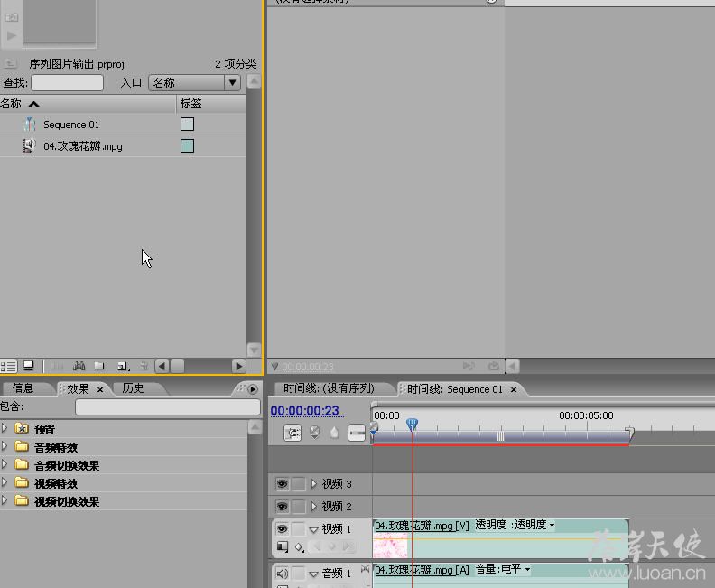Click label swatch for Sequence 01

pyautogui.click(x=187, y=124)
